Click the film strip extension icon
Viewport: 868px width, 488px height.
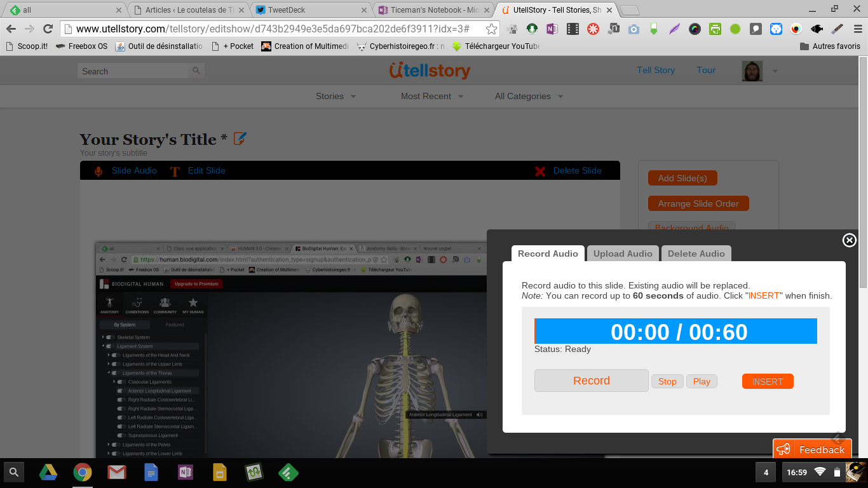point(573,29)
